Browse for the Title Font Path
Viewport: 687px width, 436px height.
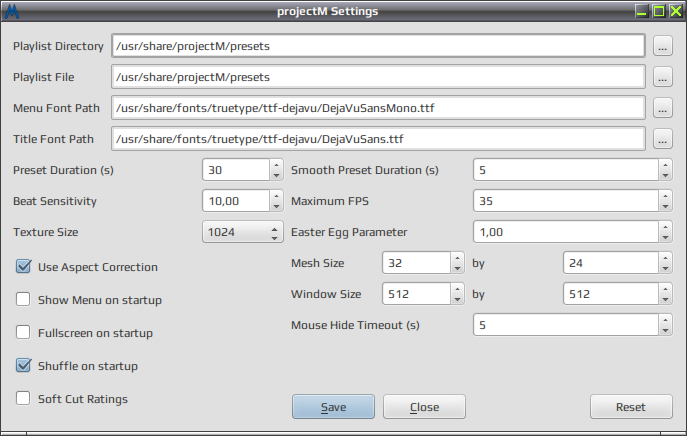coord(662,139)
